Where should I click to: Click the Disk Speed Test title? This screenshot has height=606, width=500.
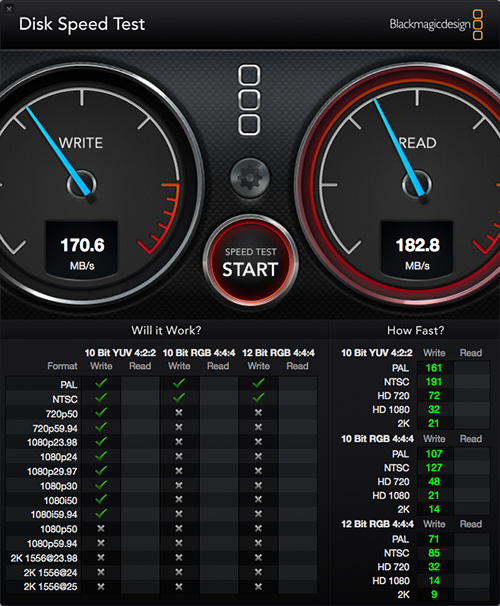coord(82,24)
